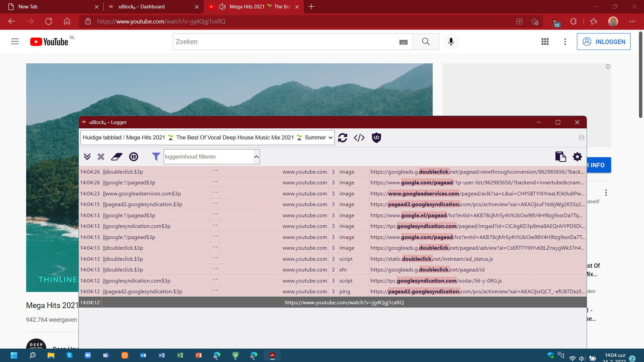This screenshot has width=644, height=362.
Task: Open the Huidige tabblad tab selector dropdown
Action: 207,138
